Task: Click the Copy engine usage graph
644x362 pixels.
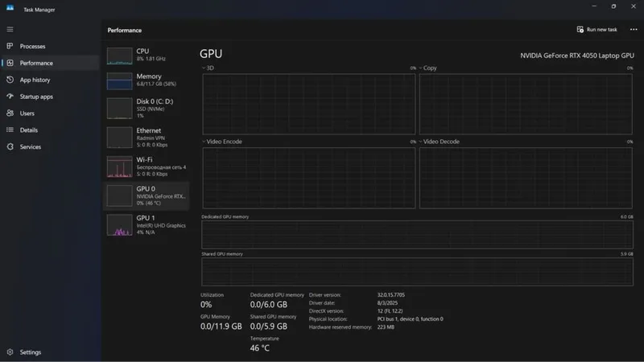Action: (x=526, y=105)
